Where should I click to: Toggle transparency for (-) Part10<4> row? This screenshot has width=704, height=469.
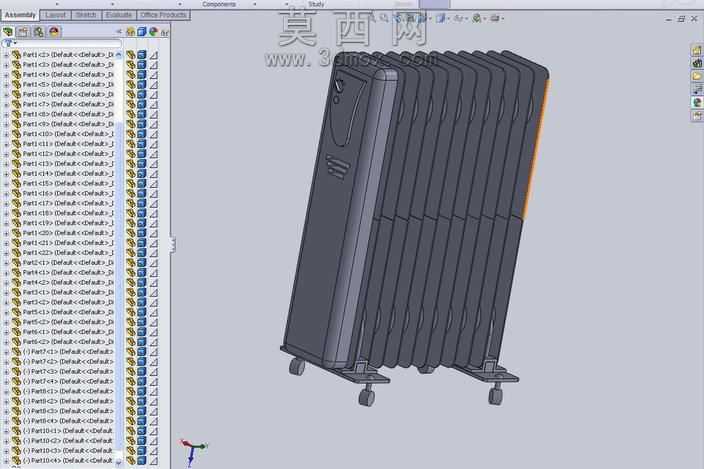click(x=154, y=460)
